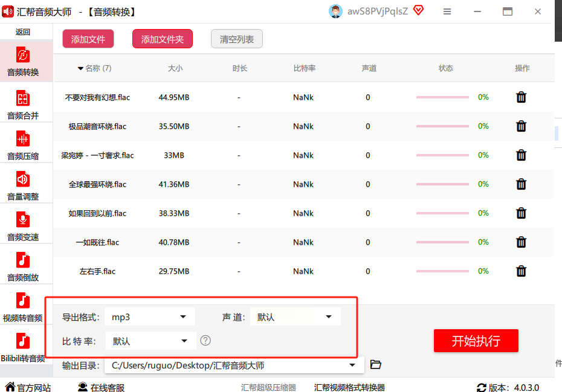Open the 音频倒放 tool
Image resolution: width=562 pixels, height=392 pixels.
click(x=22, y=266)
